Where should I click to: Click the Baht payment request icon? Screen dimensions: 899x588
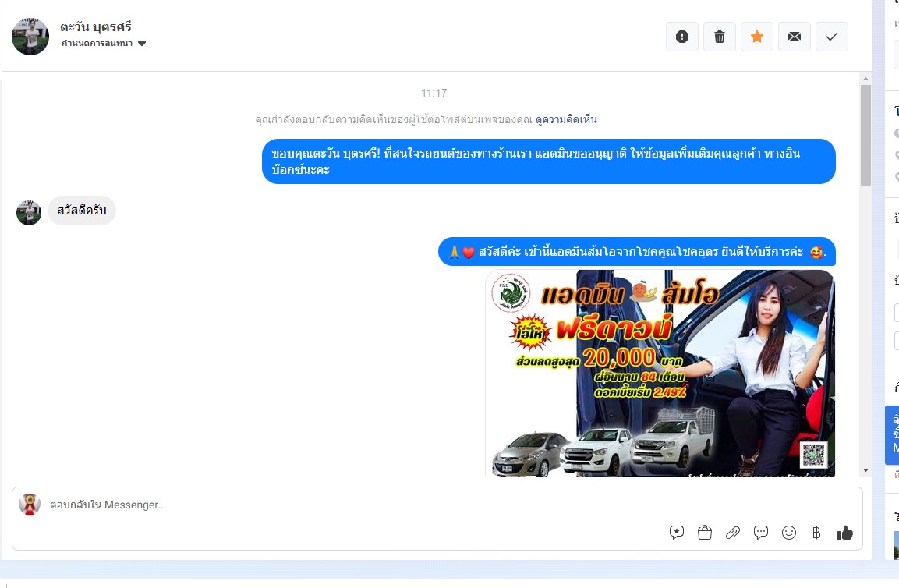point(816,533)
